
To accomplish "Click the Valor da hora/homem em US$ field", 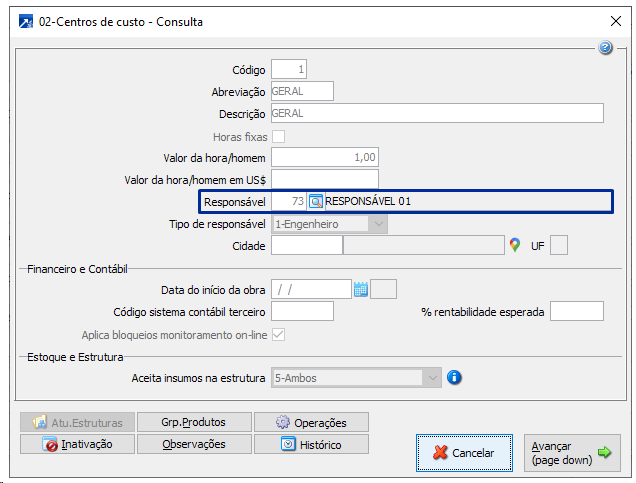I will click(x=325, y=180).
